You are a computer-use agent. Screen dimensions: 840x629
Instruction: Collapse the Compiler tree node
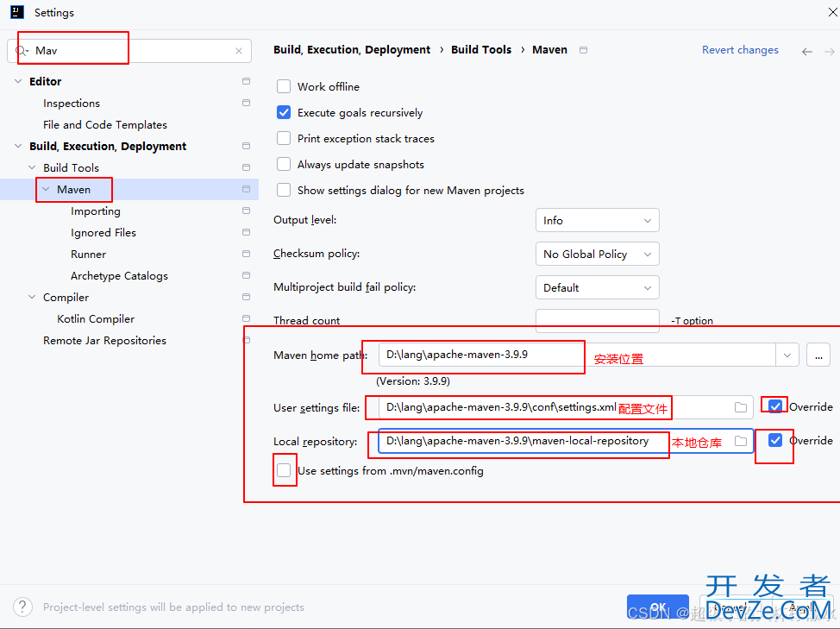click(x=32, y=297)
